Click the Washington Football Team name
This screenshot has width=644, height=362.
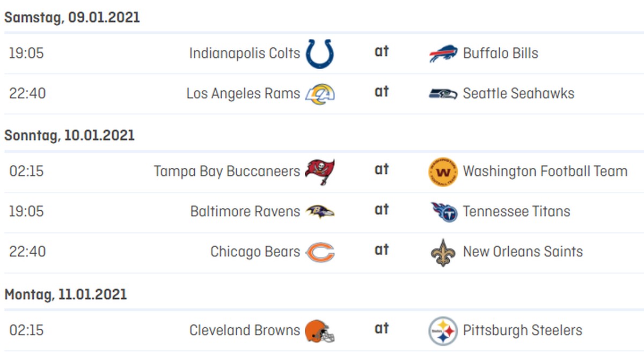click(545, 172)
